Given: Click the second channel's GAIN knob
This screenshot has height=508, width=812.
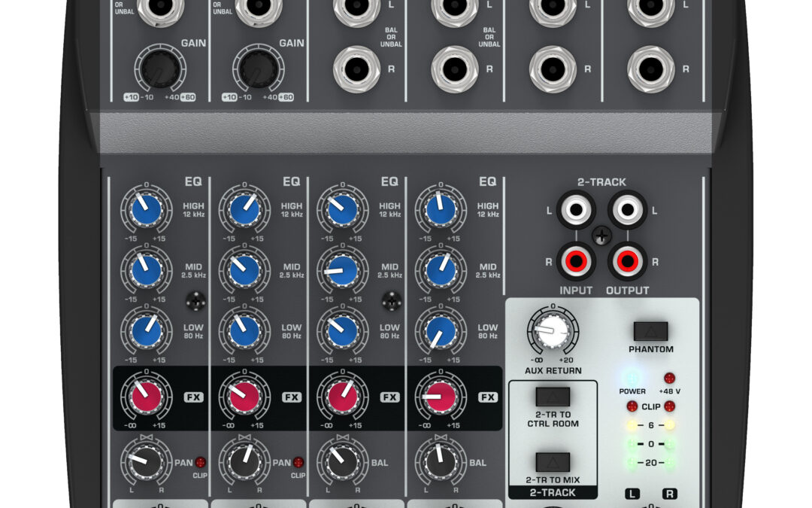Looking at the screenshot, I should [x=257, y=72].
